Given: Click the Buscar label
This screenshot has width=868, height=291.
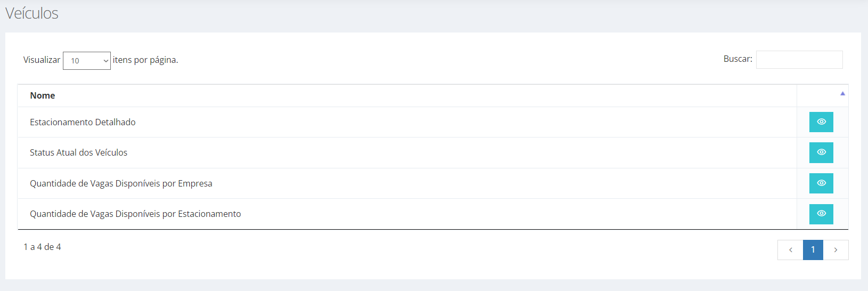Looking at the screenshot, I should 738,59.
